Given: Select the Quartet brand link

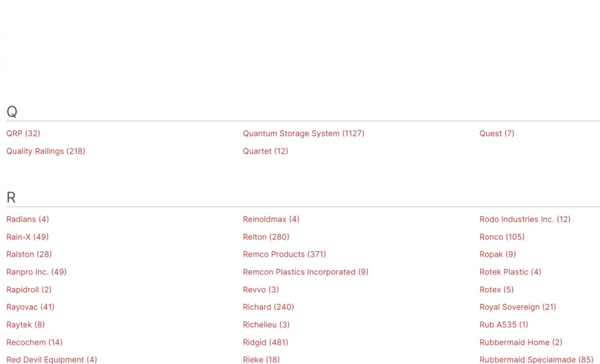Looking at the screenshot, I should [x=265, y=151].
